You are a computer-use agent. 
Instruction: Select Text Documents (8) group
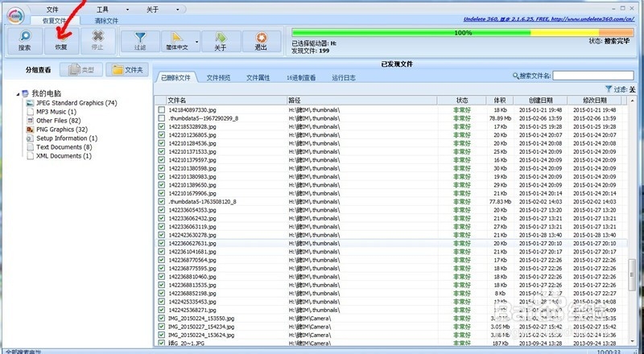64,147
